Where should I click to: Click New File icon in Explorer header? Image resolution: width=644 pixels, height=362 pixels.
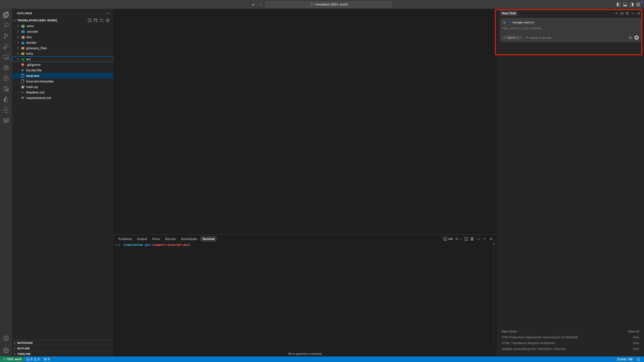90,20
